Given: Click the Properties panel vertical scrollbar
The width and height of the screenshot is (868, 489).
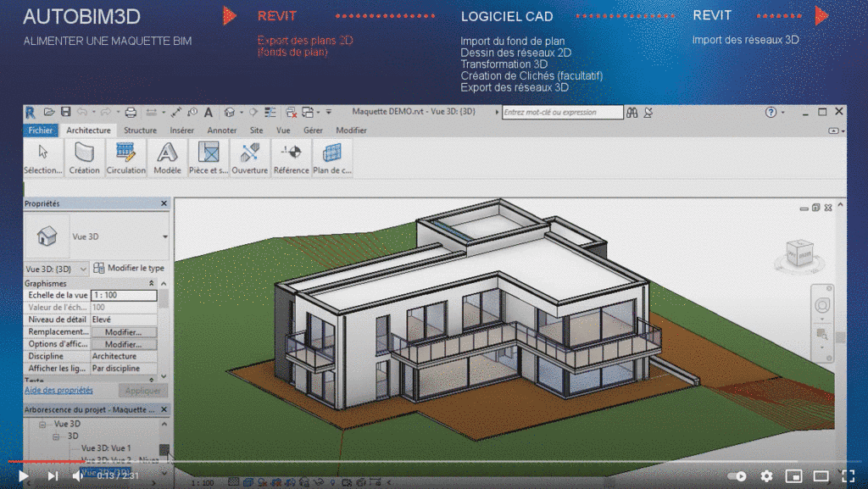Looking at the screenshot, I should [x=164, y=329].
